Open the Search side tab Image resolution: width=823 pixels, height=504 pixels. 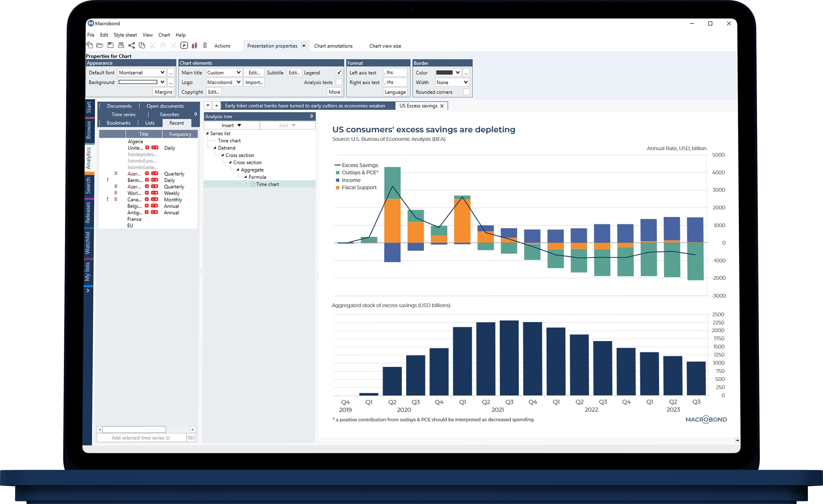coord(88,186)
